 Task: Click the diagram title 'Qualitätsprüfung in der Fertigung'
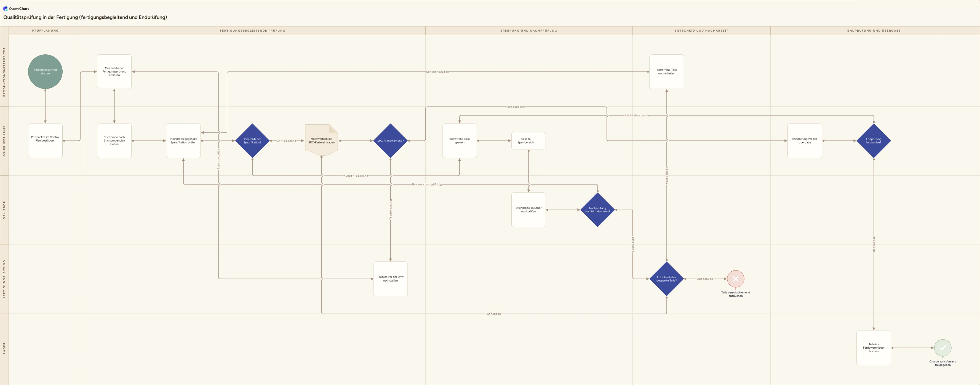click(85, 17)
